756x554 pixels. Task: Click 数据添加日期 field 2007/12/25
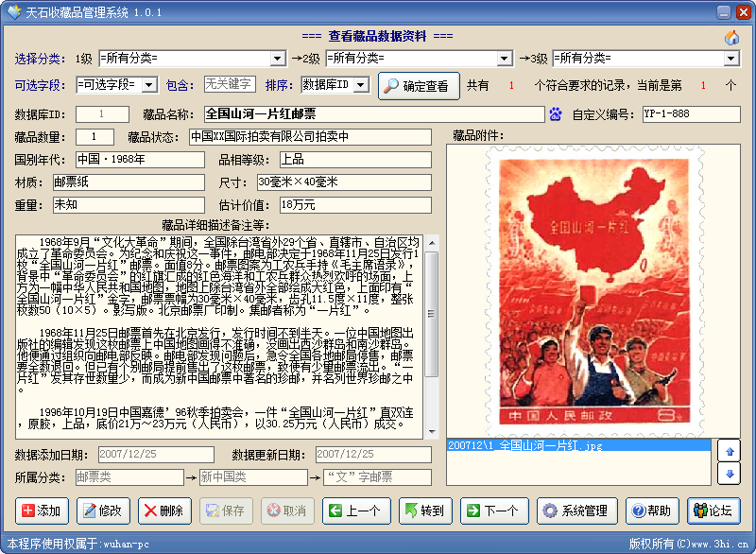tap(156, 454)
